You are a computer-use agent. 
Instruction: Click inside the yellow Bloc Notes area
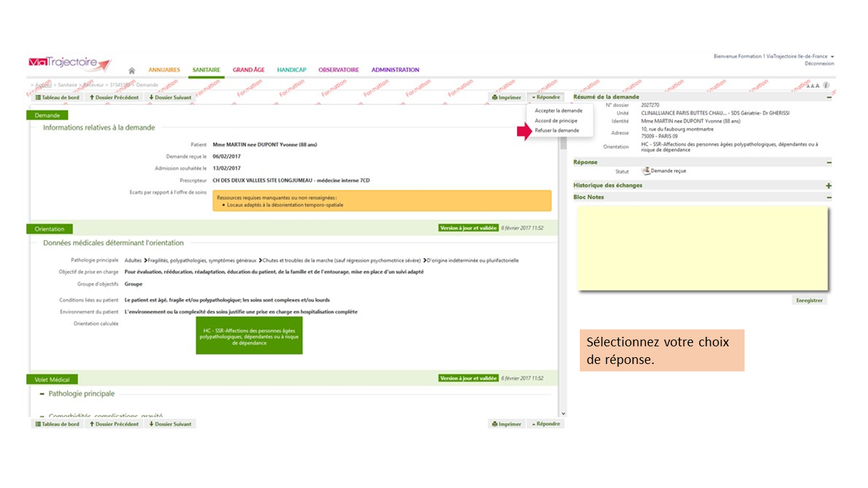tap(702, 248)
